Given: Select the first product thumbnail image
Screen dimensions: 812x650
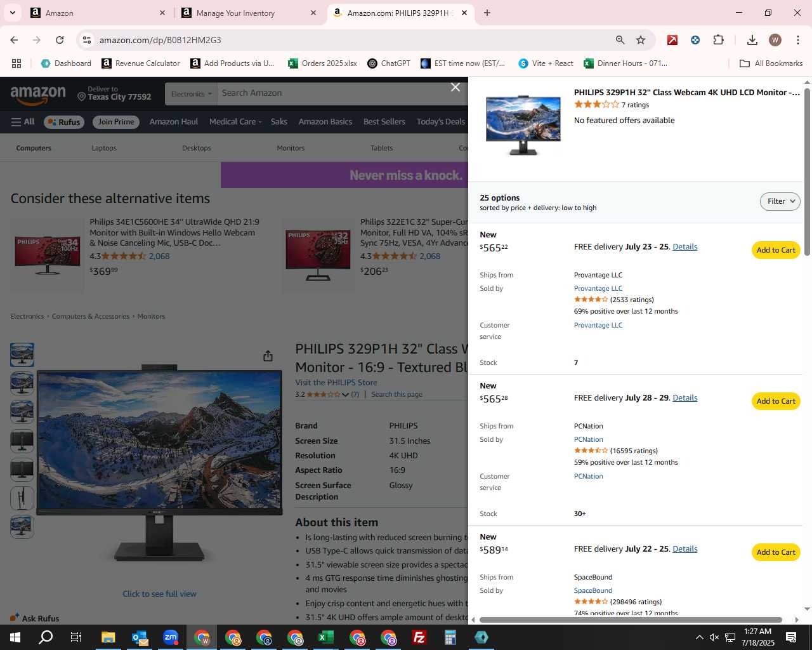Looking at the screenshot, I should click(22, 355).
